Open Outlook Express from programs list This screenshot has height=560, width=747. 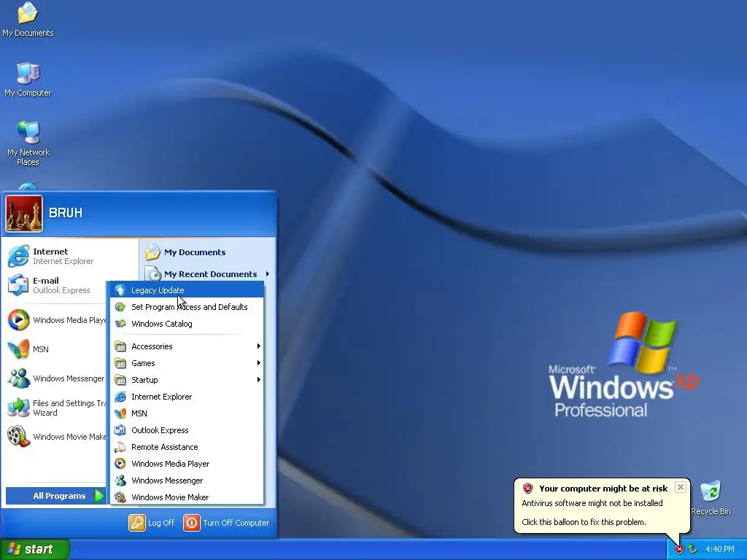coord(187,430)
